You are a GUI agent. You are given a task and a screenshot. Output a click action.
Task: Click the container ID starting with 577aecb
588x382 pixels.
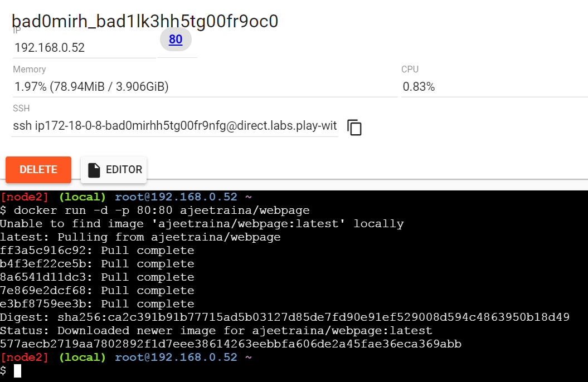coord(231,344)
